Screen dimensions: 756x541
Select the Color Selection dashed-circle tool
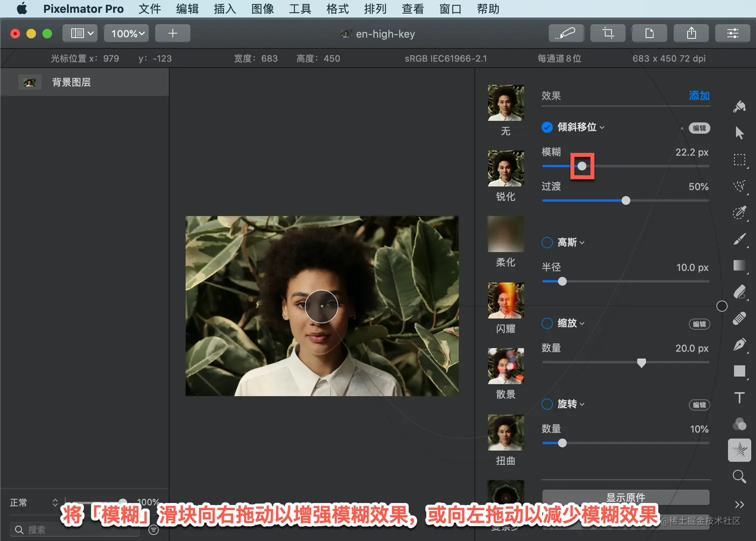(x=739, y=212)
